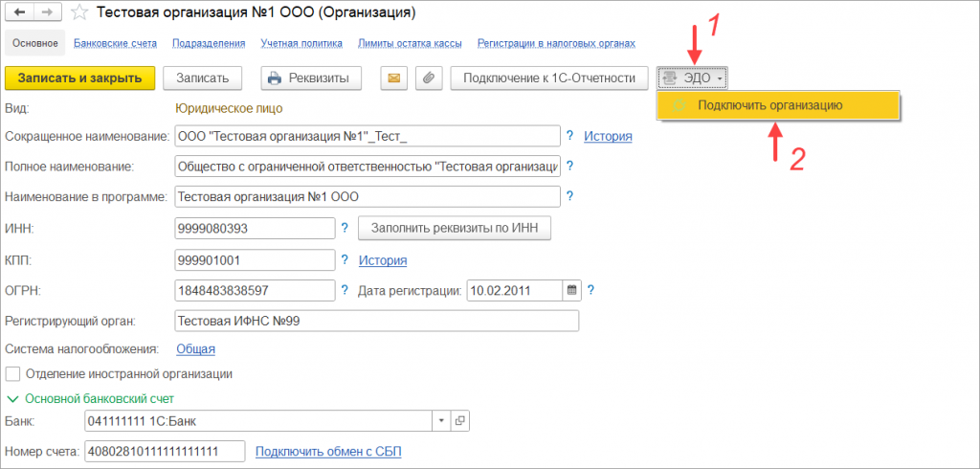
Task: Click the forward navigation arrow
Action: [47, 13]
